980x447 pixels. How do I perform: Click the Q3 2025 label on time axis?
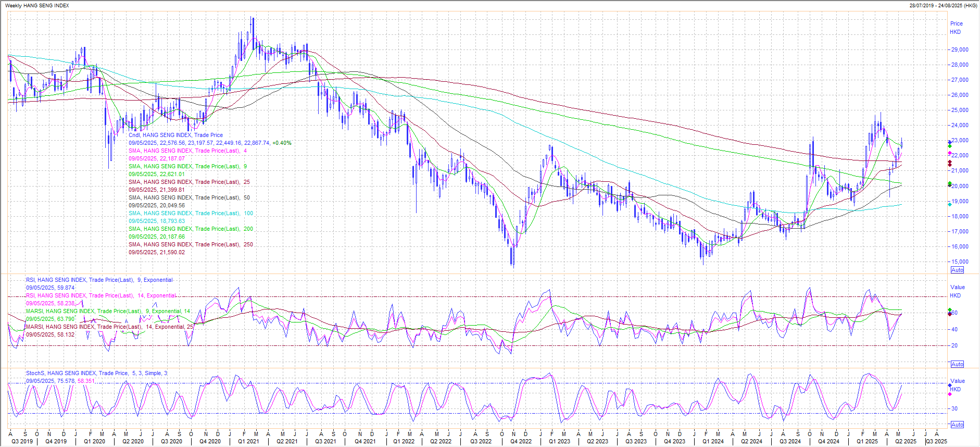pyautogui.click(x=937, y=441)
